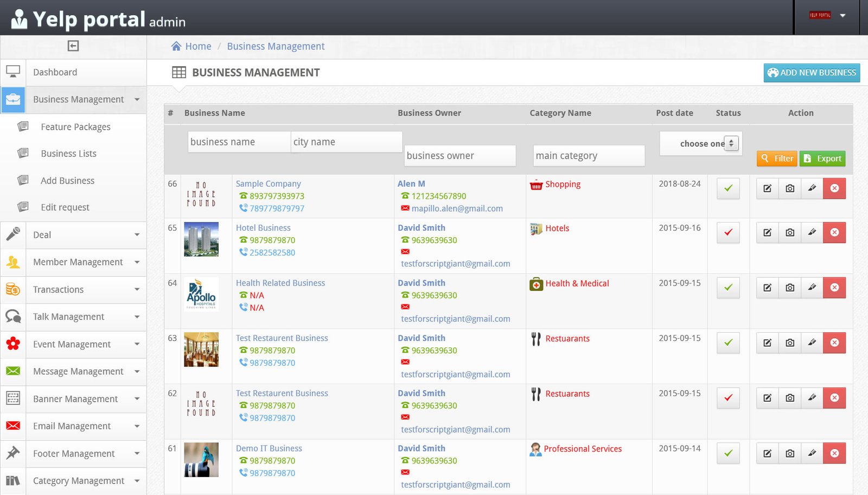Click the pen icon for Sample Company

812,188
